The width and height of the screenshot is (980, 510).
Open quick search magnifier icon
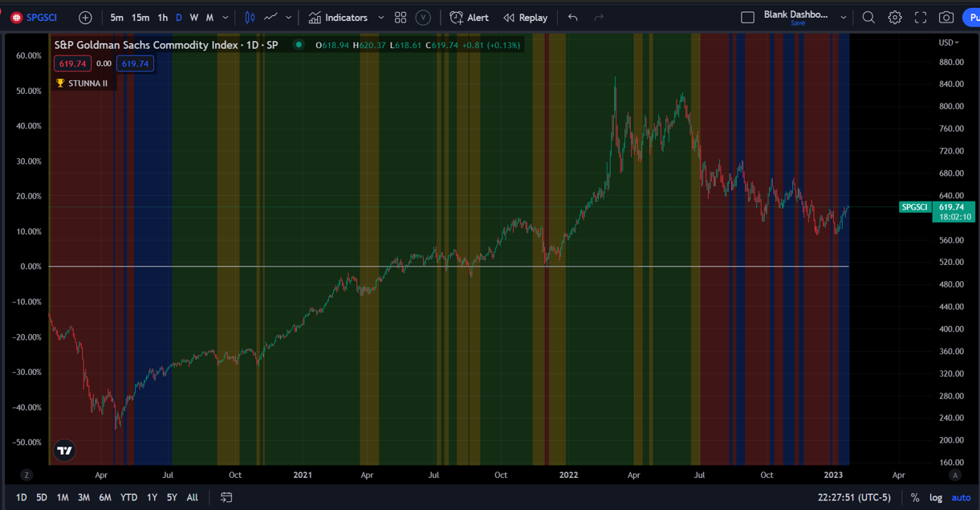pos(868,18)
